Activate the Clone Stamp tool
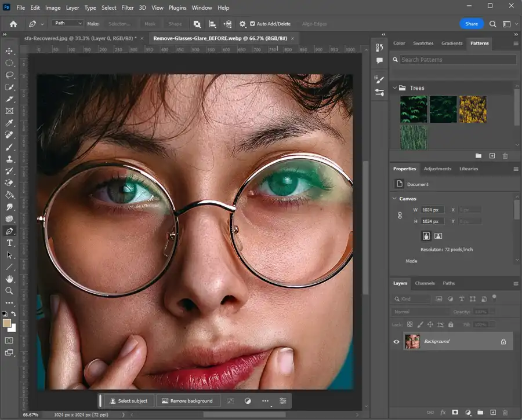The height and width of the screenshot is (420, 522). 9,159
